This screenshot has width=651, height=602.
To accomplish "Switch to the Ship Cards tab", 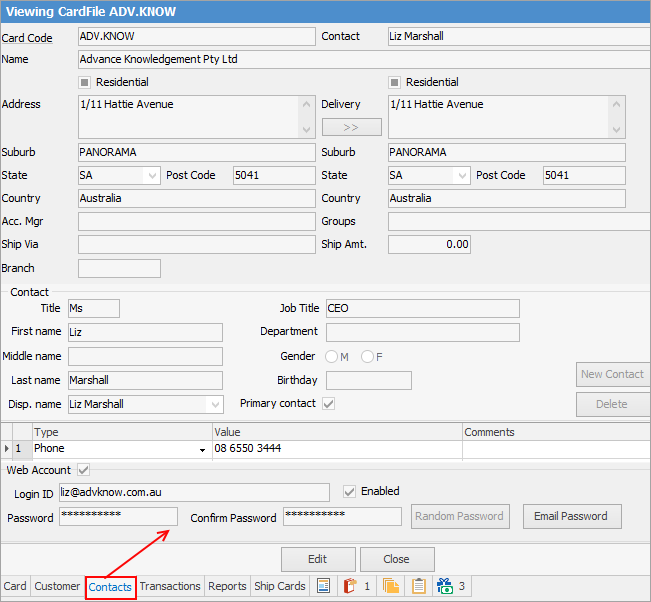I will coord(280,587).
